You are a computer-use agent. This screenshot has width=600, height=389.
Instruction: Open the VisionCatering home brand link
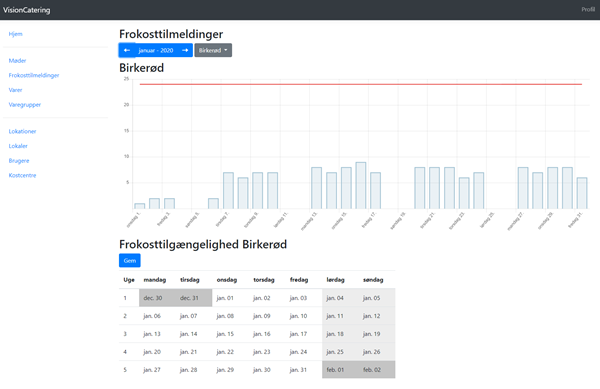click(26, 10)
